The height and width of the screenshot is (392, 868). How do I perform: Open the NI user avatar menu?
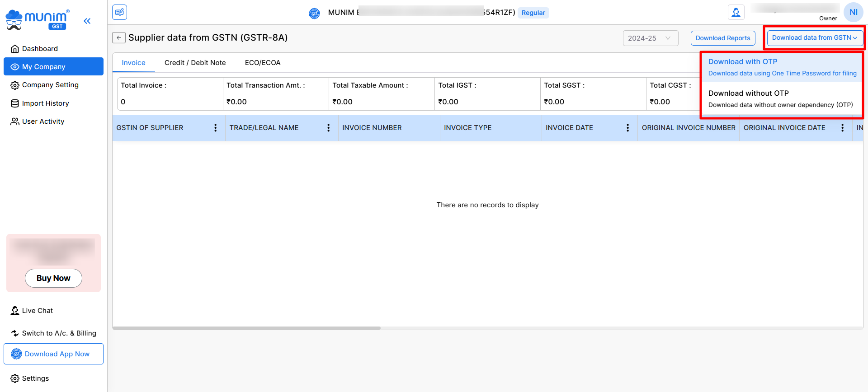click(853, 12)
